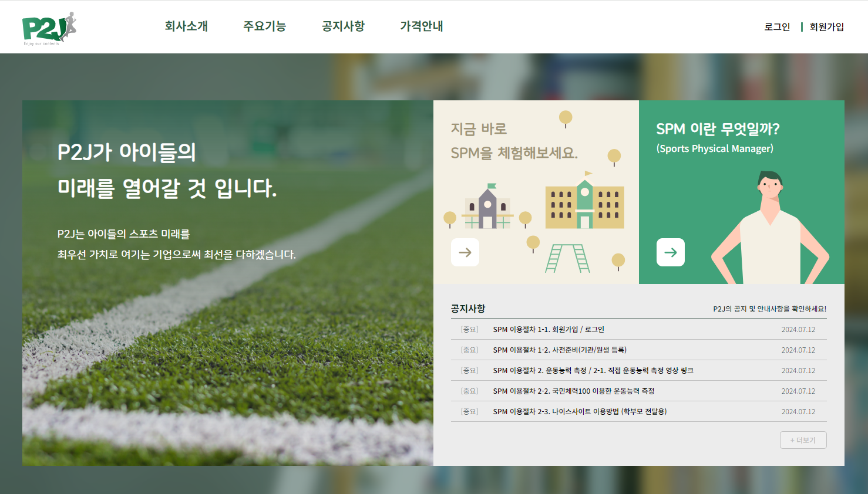Open notice SPM 이용절차 2-3. 나이스사이트 이용방법
This screenshot has height=494, width=868.
639,412
